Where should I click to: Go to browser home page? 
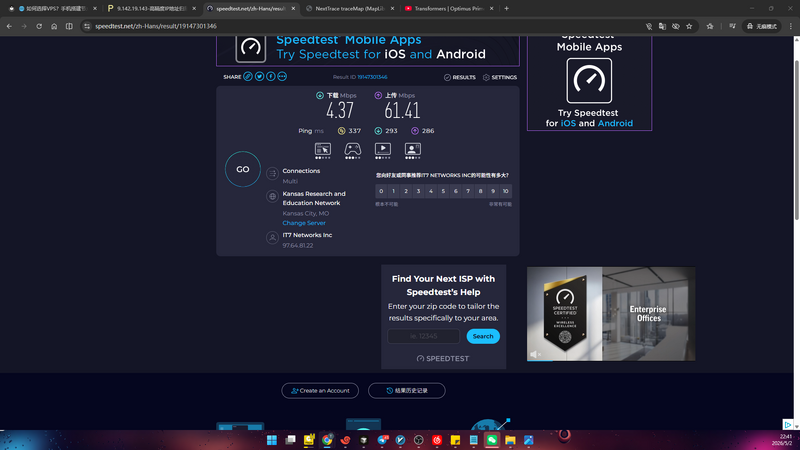click(54, 26)
